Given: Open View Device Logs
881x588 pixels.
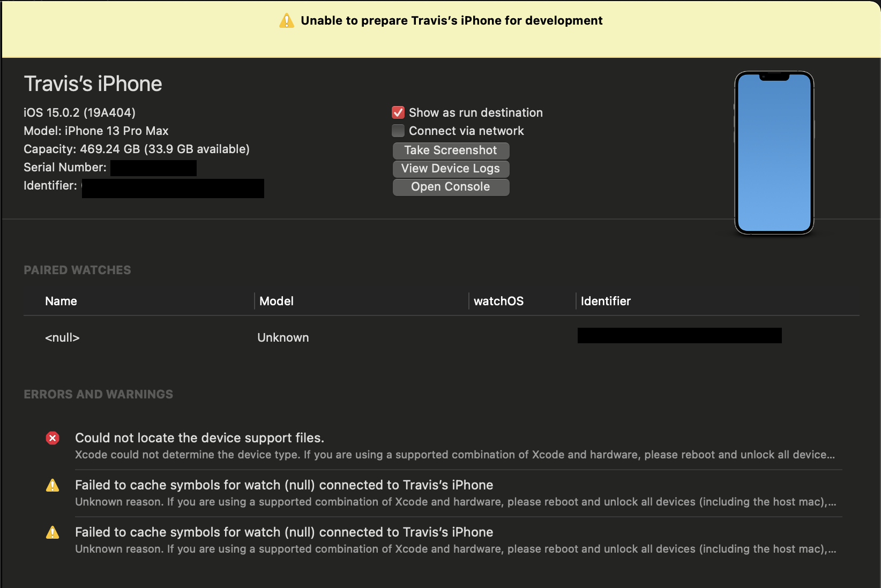Looking at the screenshot, I should 451,169.
